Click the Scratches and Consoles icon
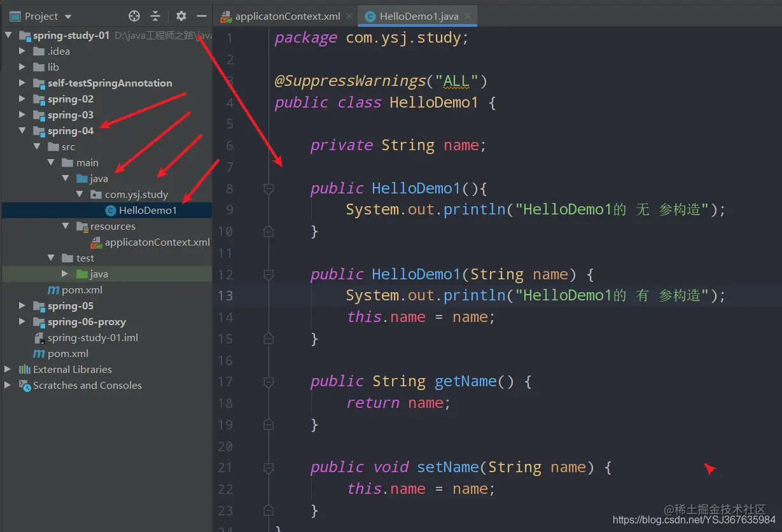782x532 pixels. [x=25, y=385]
